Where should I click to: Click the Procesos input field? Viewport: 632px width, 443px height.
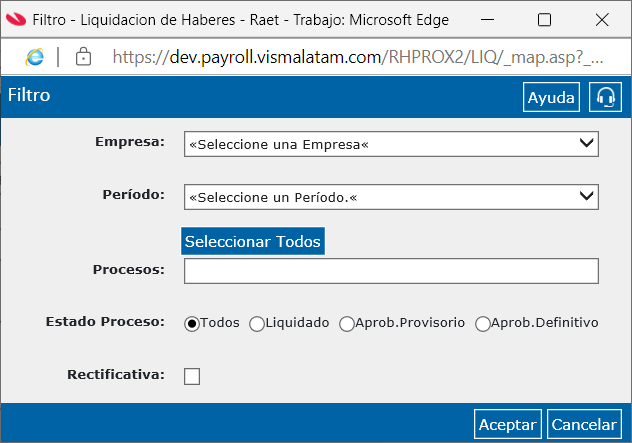(391, 271)
